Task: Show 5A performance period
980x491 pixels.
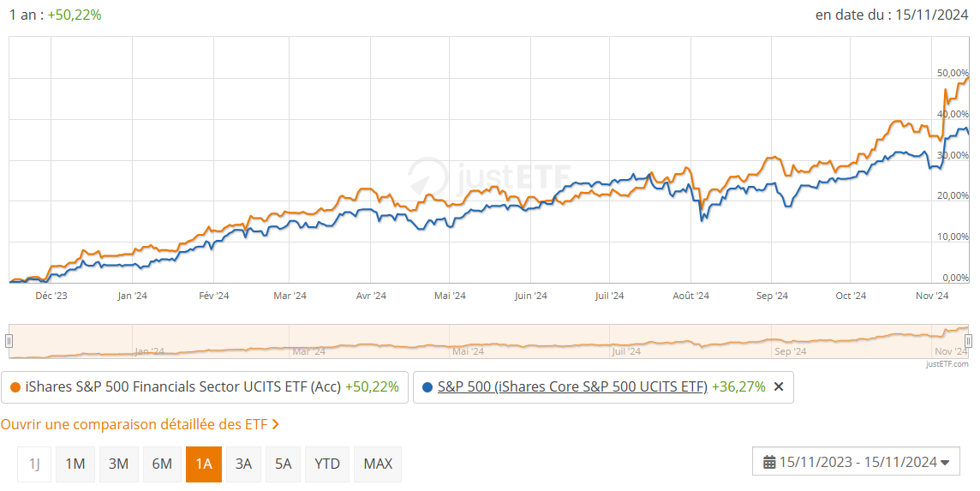Action: tap(284, 464)
